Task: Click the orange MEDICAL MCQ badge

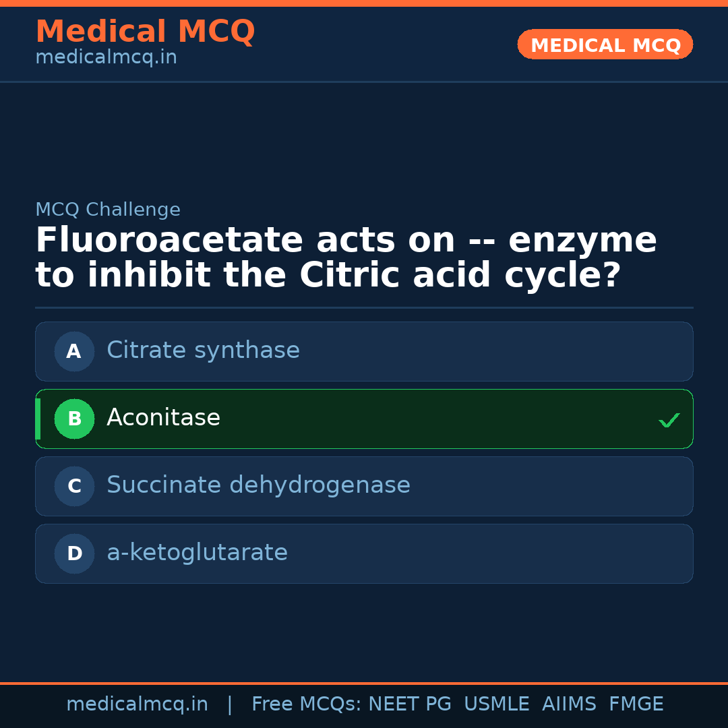Action: 605,45
